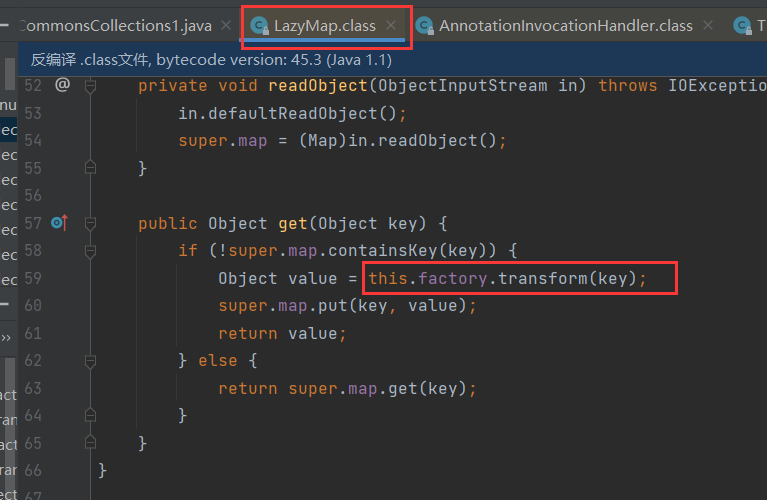Click transform(key) call on line 59
767x500 pixels.
click(x=567, y=278)
